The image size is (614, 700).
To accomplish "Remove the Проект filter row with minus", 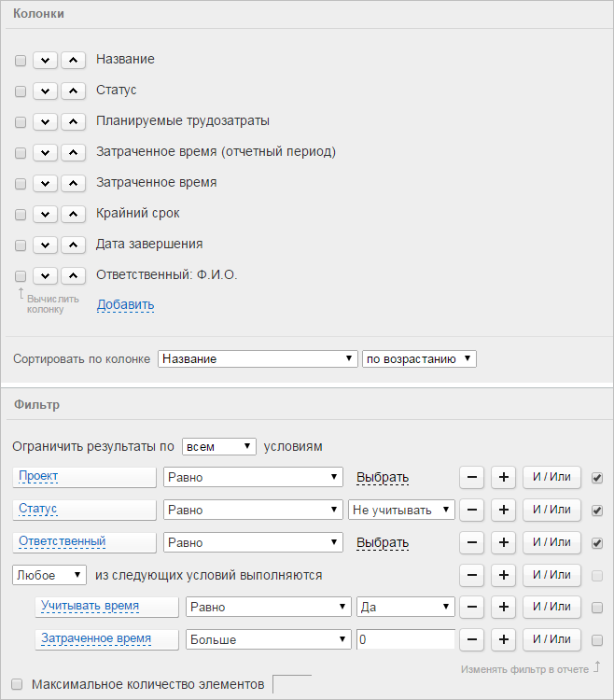I will click(471, 477).
